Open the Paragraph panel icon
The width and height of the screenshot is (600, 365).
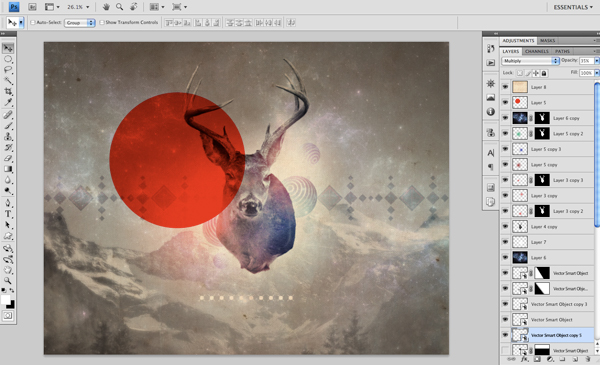tap(491, 167)
